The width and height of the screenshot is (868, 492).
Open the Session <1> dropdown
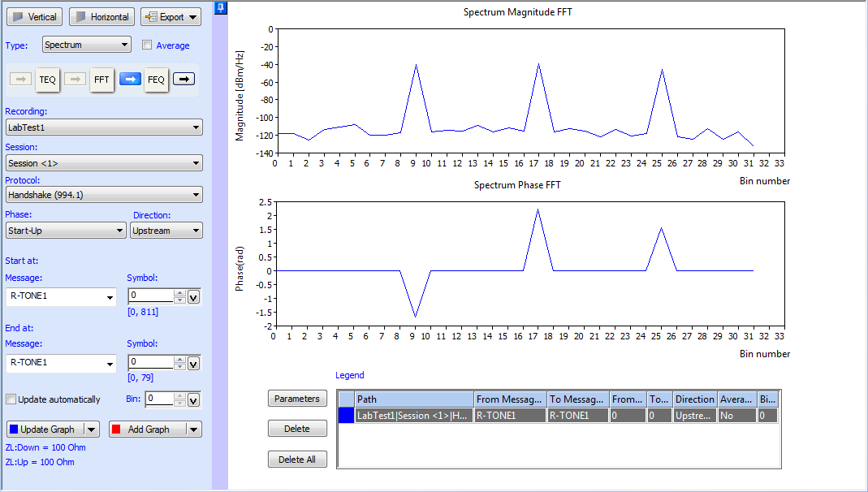(x=104, y=163)
